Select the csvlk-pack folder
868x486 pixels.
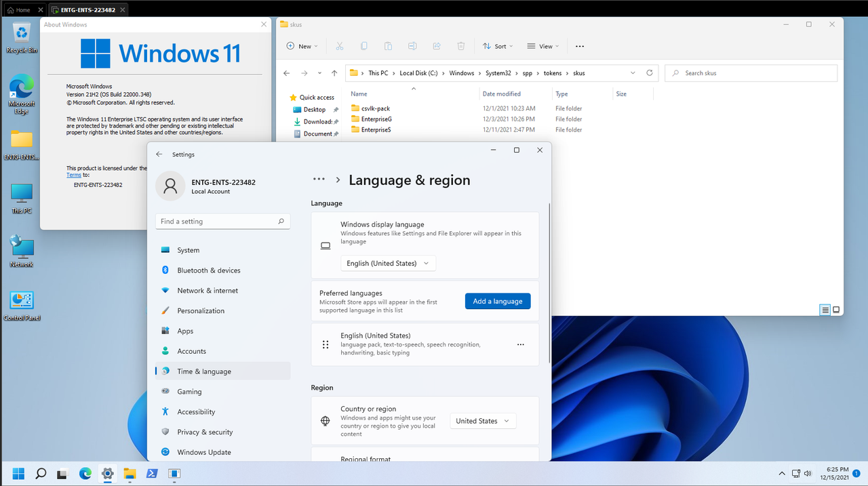click(x=375, y=108)
